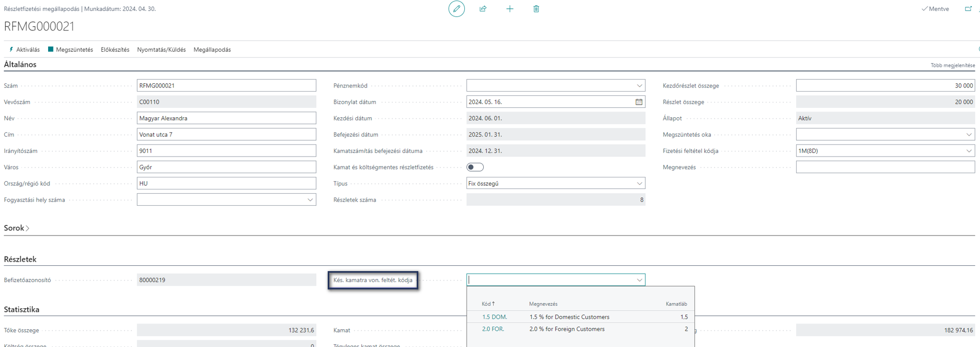Image resolution: width=980 pixels, height=347 pixels.
Task: Sort lookup by Kód column header
Action: (488, 304)
